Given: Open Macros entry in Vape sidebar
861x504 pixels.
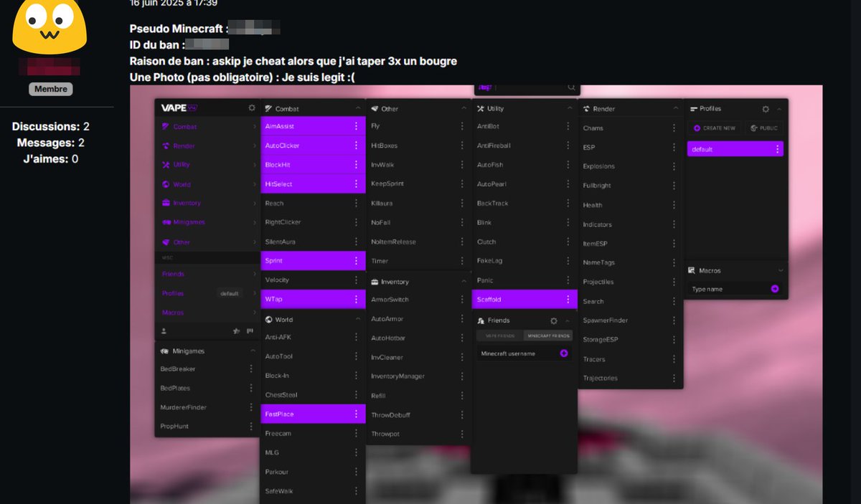Looking at the screenshot, I should click(207, 313).
